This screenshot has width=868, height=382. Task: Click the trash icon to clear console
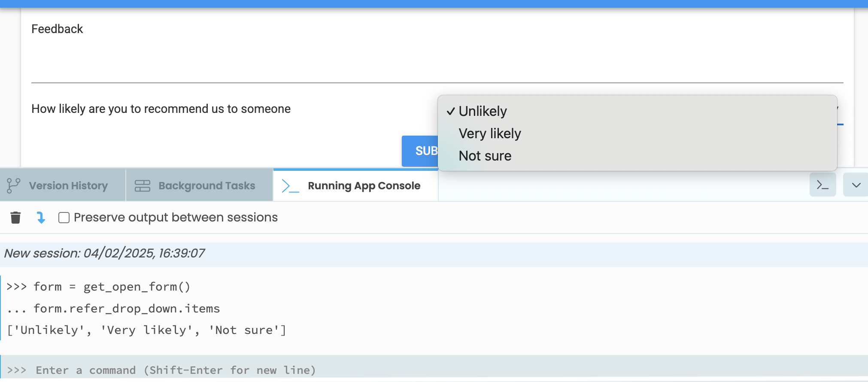coord(15,218)
